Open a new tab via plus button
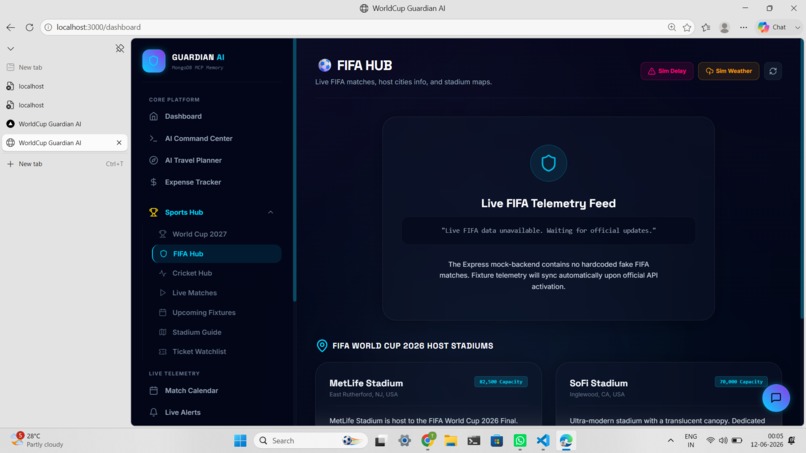Screen dimensions: 806x453 click(x=65, y=164)
